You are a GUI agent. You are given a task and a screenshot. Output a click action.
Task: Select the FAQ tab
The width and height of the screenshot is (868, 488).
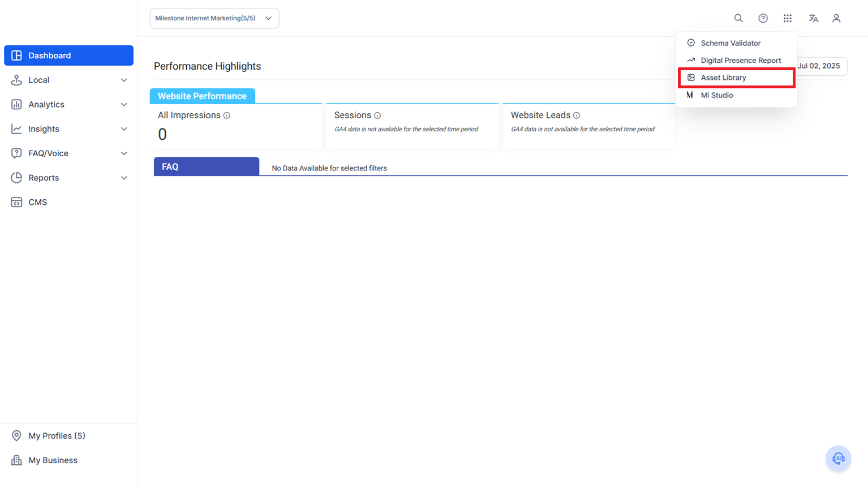pos(207,166)
